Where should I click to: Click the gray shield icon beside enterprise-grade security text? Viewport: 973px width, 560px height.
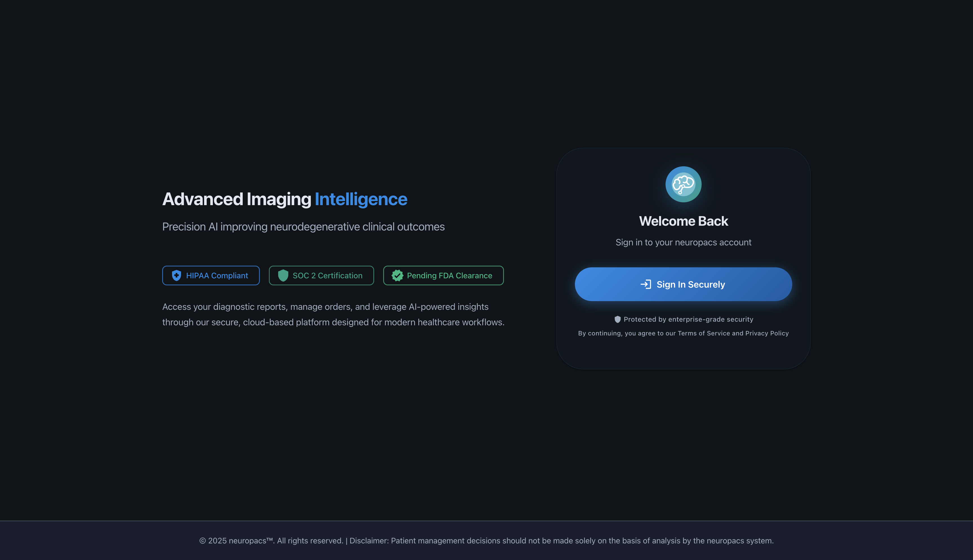(617, 319)
